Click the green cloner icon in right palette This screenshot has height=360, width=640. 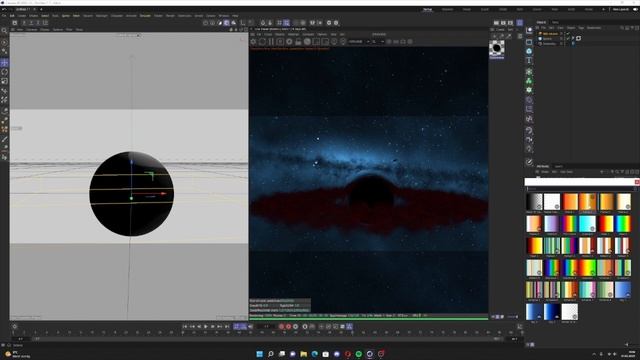click(x=529, y=81)
